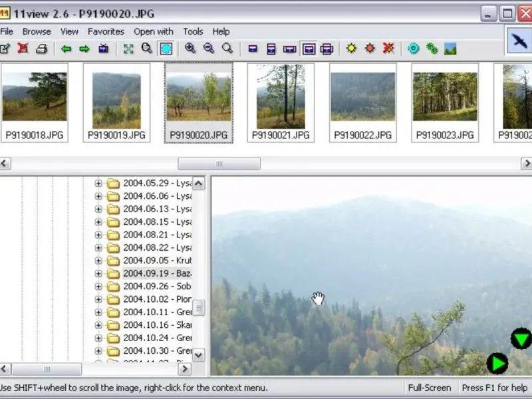Expand the 2004.10.24 folder node

tap(98, 338)
